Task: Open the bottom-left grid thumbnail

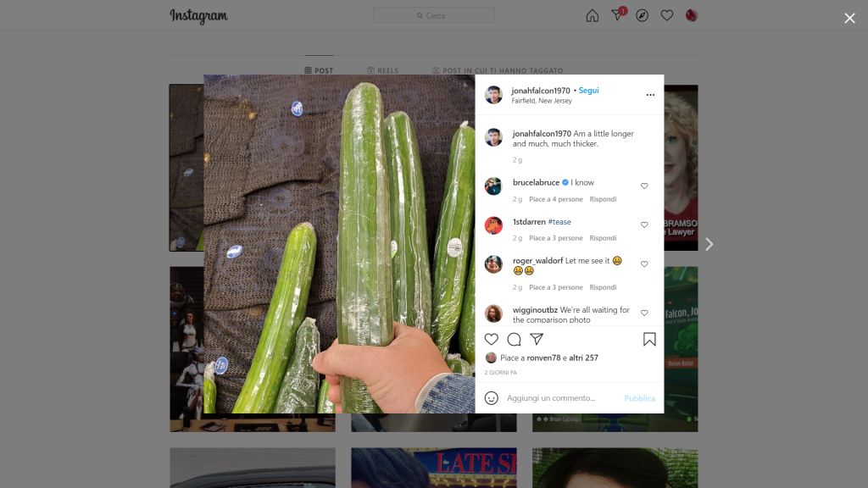Action: (x=253, y=468)
